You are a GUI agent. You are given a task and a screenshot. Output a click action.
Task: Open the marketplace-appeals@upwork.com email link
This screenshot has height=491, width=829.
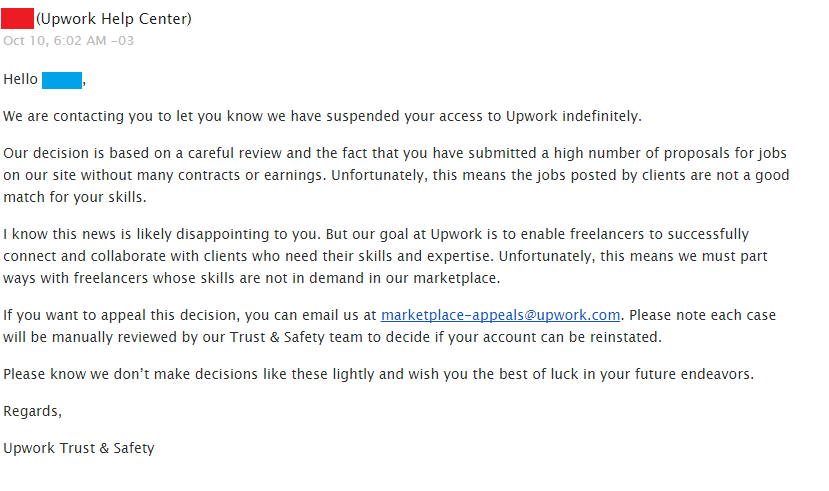point(501,316)
